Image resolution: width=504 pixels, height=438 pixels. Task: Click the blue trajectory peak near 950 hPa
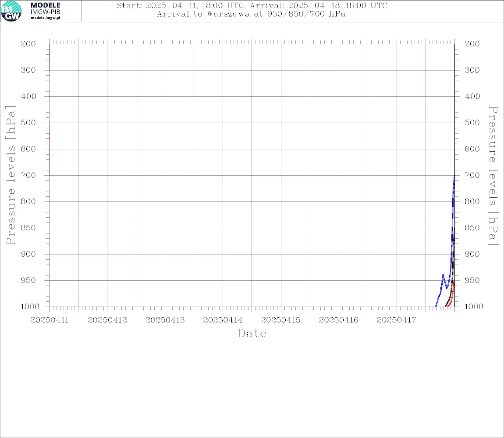pyautogui.click(x=443, y=275)
